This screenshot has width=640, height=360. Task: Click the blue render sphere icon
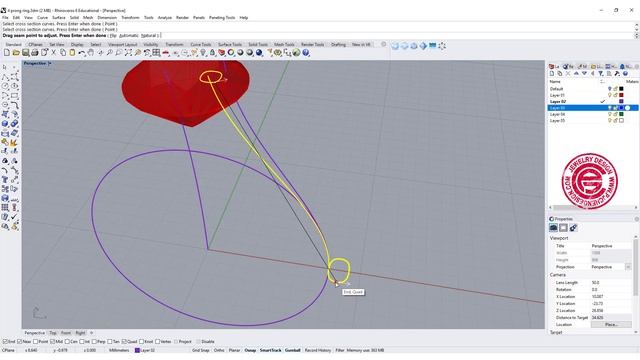tap(259, 53)
